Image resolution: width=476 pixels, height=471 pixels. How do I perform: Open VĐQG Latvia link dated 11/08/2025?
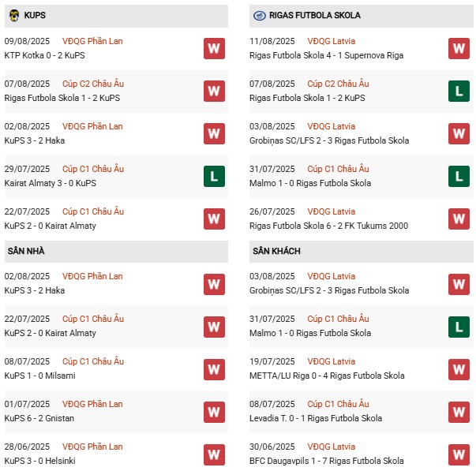pos(331,41)
